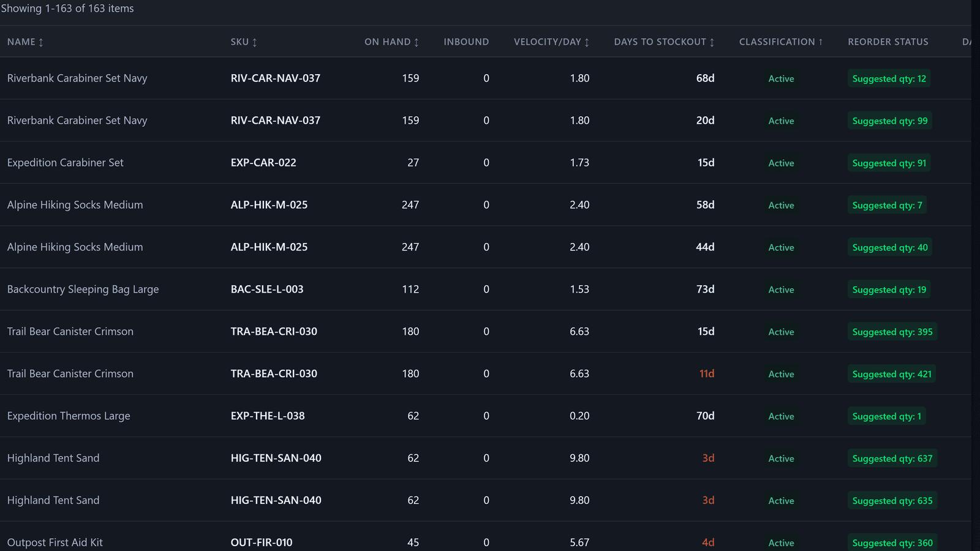Click SKU EXP-CAR-022
The height and width of the screenshot is (551, 980).
click(x=263, y=163)
